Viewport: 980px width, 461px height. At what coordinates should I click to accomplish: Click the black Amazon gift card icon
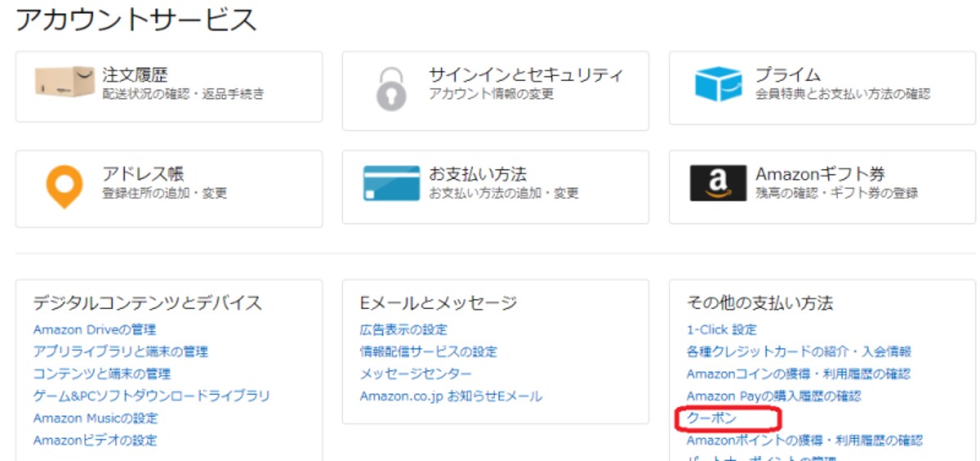coord(718,183)
